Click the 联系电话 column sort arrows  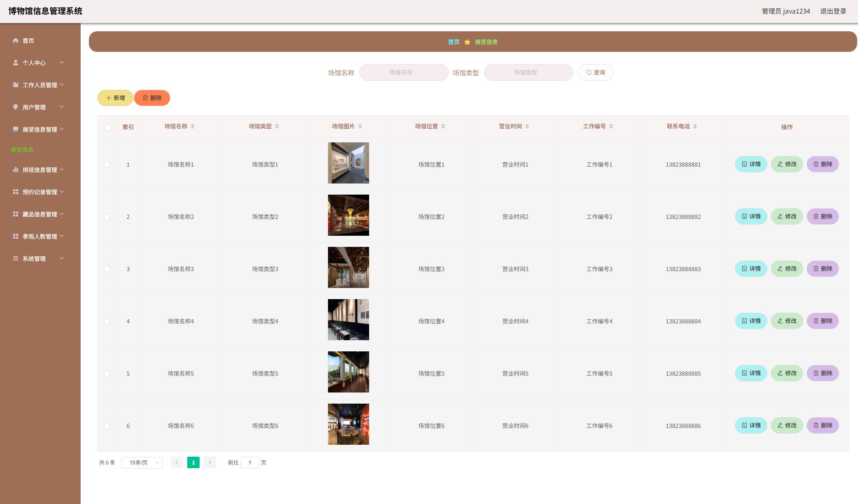click(695, 126)
